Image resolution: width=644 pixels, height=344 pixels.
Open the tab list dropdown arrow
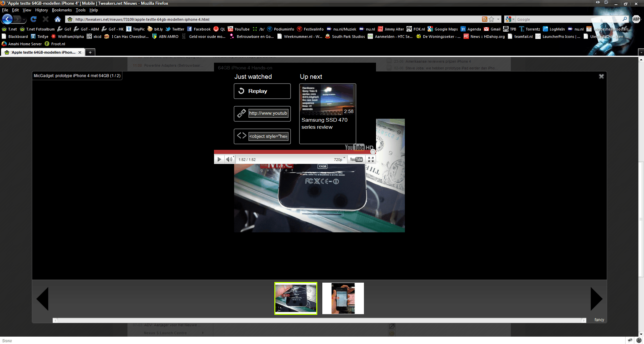[641, 52]
